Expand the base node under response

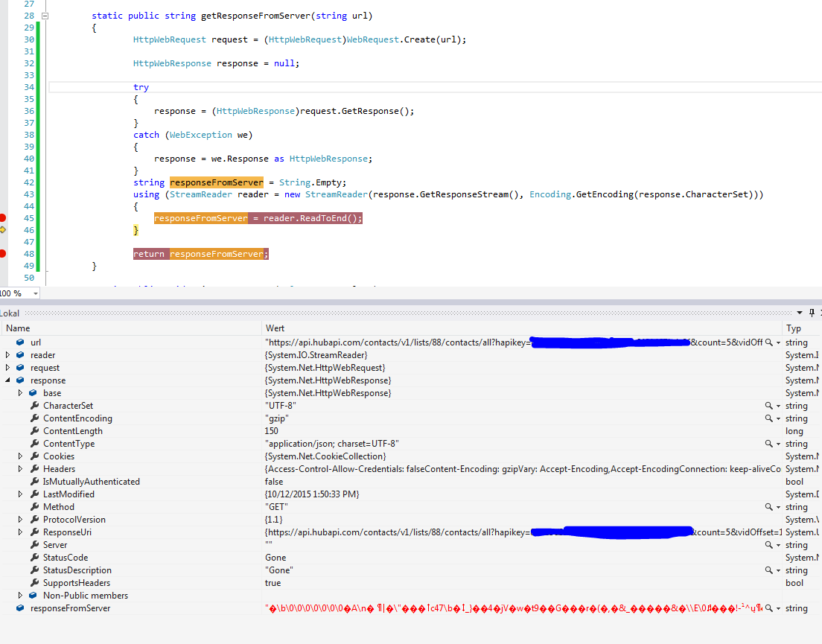click(20, 392)
